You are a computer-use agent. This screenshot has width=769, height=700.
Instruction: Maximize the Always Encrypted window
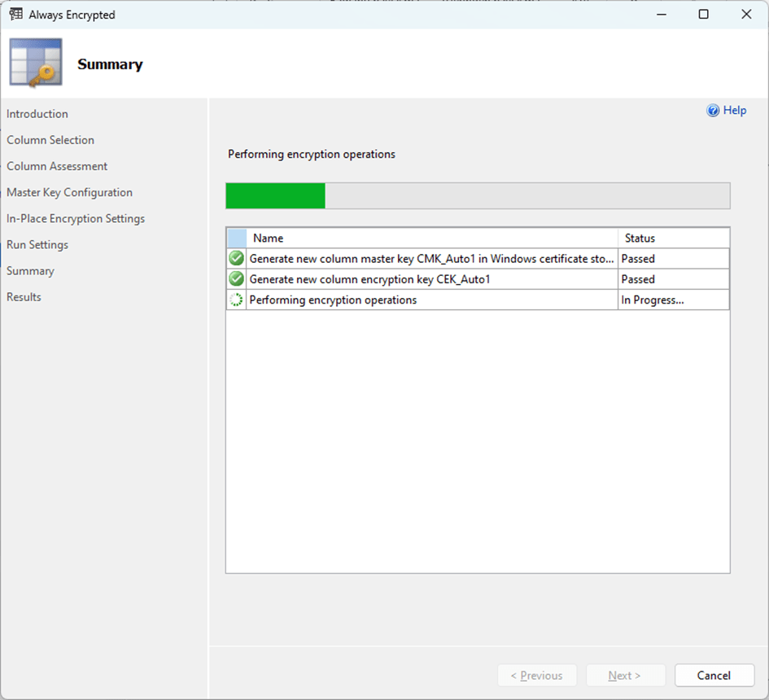(703, 14)
